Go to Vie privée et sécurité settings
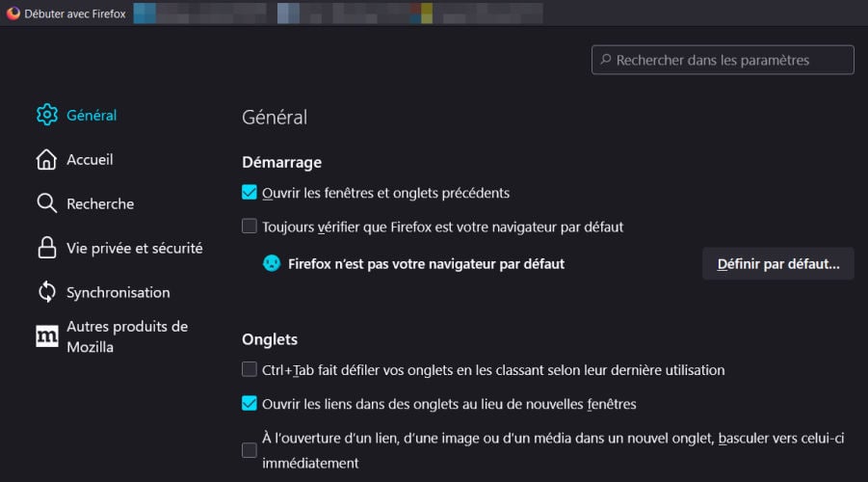 [x=135, y=248]
